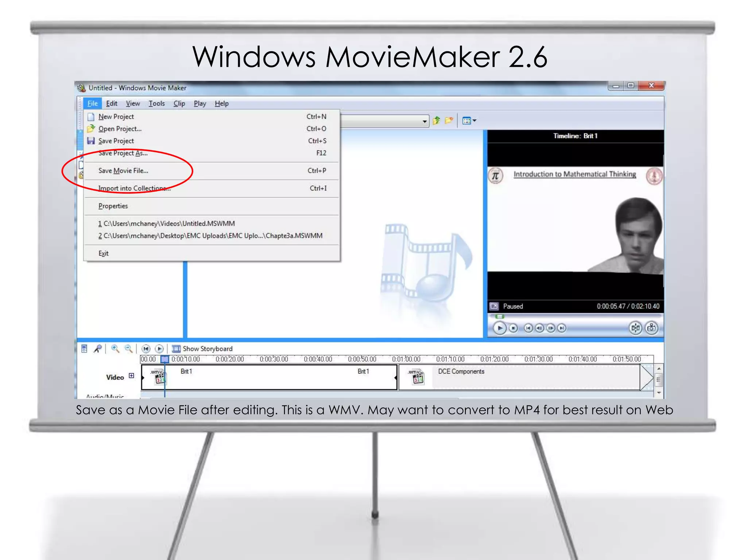Open the Views dropdown button
The width and height of the screenshot is (747, 560).
[469, 121]
